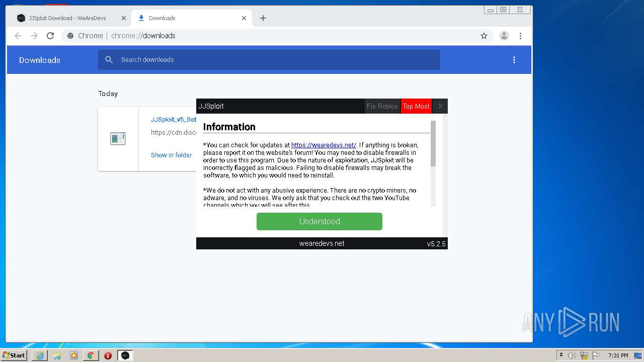Click the v5.2.5 version label

point(436,244)
